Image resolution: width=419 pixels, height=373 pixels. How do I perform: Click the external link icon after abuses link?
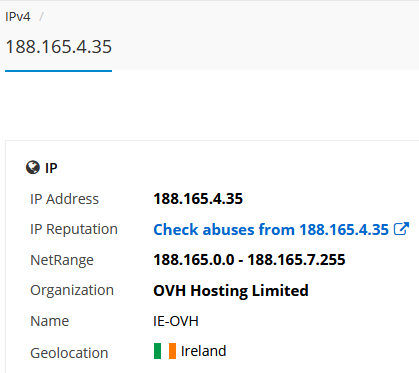[401, 229]
